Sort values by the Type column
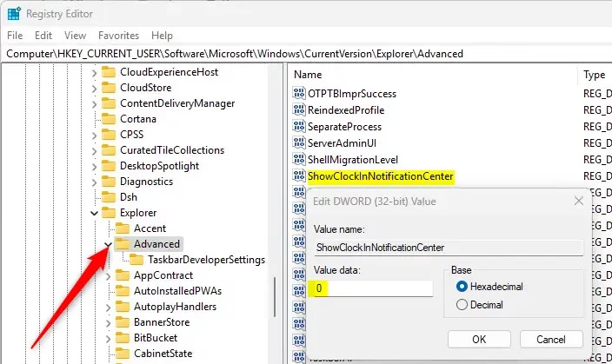Viewport: 612px width, 364px height. pyautogui.click(x=595, y=75)
